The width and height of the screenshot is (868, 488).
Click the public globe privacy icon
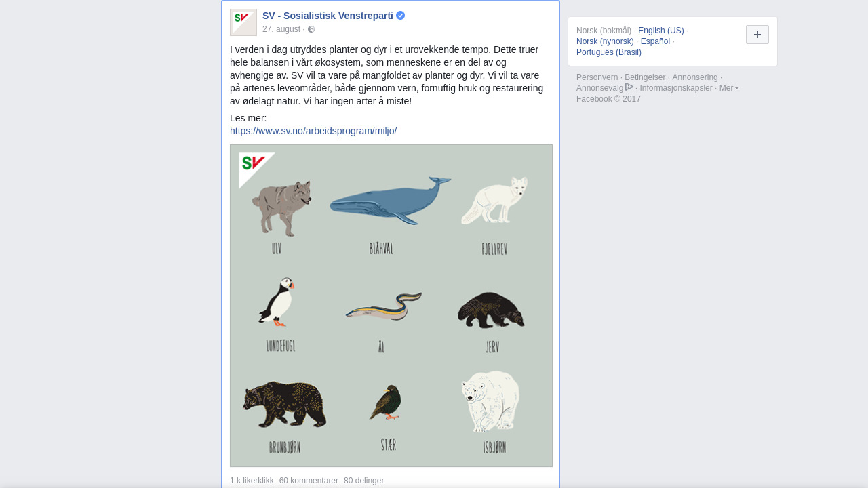(311, 29)
